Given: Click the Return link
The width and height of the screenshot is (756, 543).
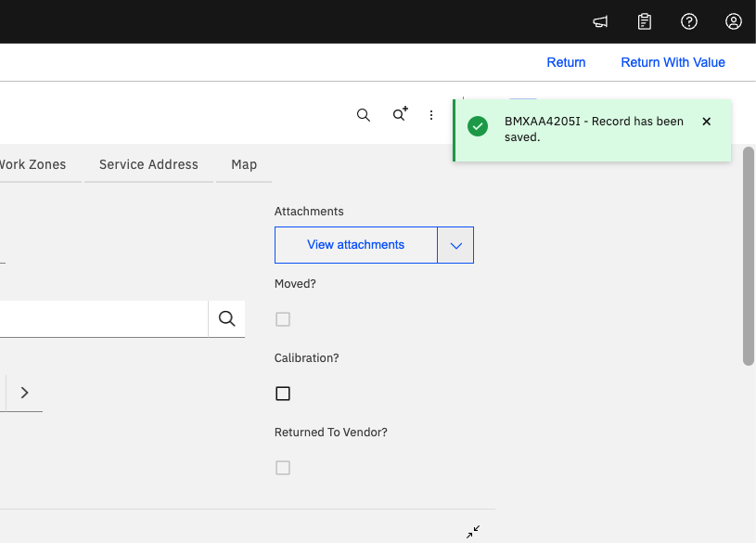Looking at the screenshot, I should (566, 62).
